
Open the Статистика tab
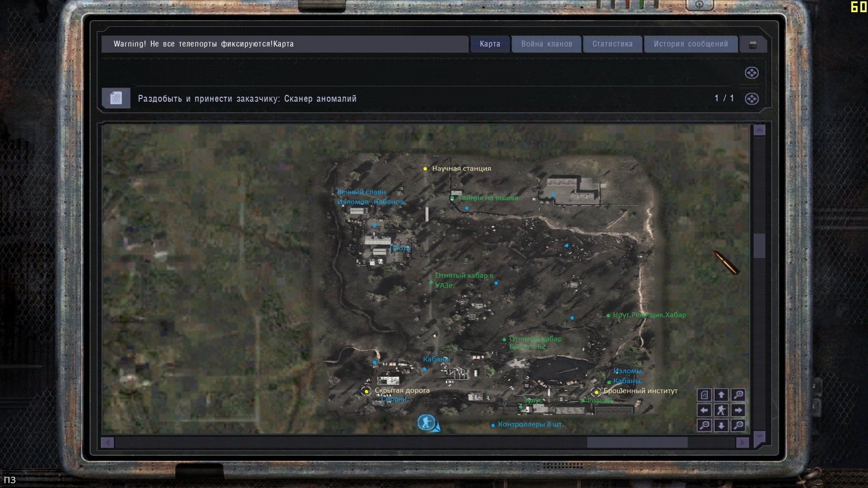[x=612, y=44]
